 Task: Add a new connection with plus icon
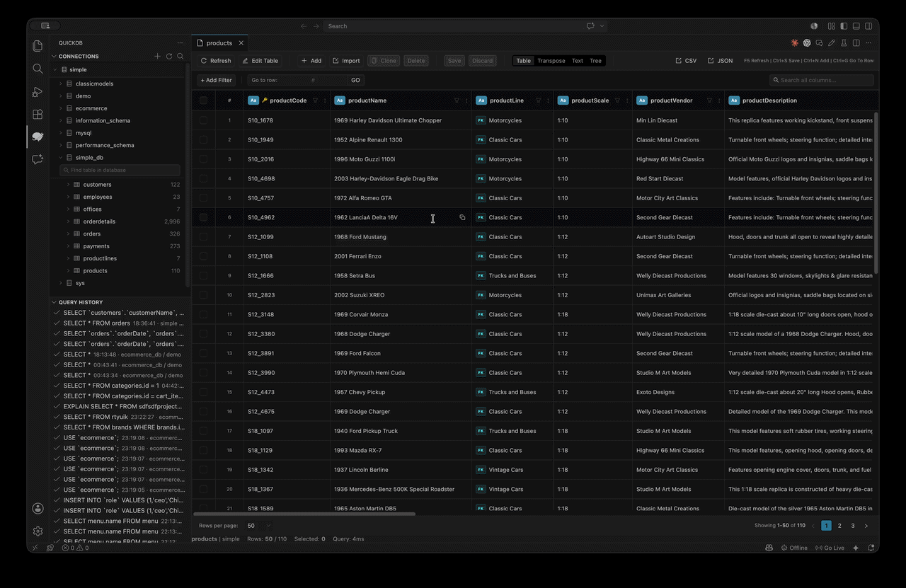(x=157, y=56)
